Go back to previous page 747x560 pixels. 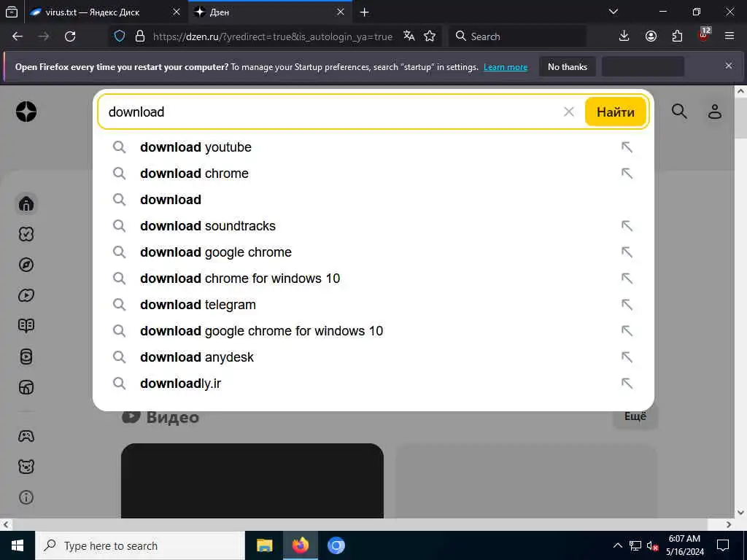(18, 36)
